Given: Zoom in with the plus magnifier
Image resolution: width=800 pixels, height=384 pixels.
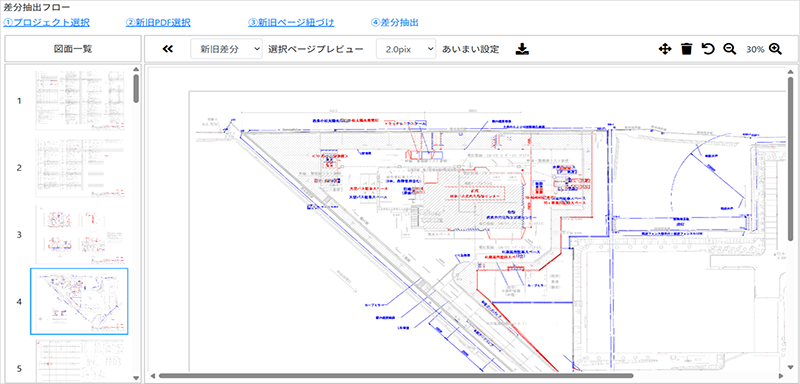Looking at the screenshot, I should coord(775,49).
